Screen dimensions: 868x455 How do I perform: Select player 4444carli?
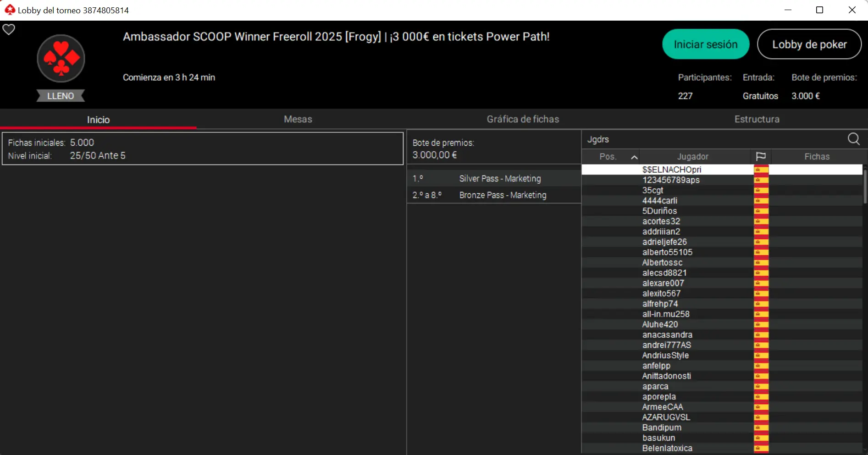click(x=722, y=201)
